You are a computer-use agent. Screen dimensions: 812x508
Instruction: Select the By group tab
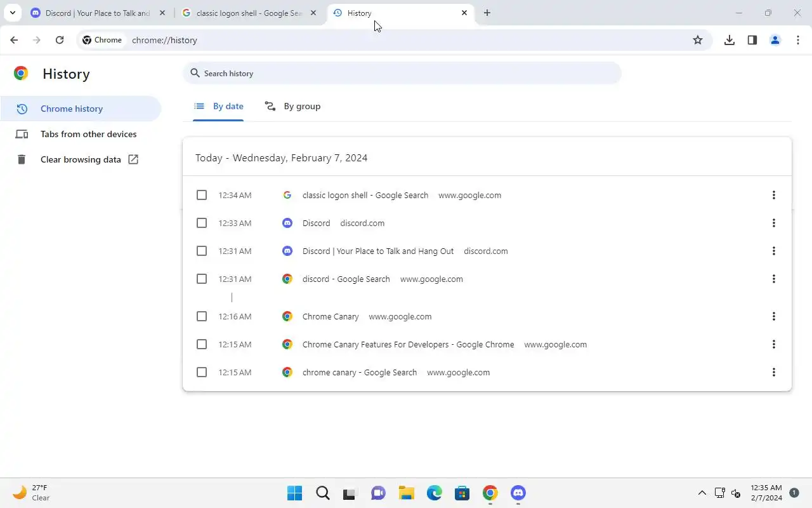293,106
